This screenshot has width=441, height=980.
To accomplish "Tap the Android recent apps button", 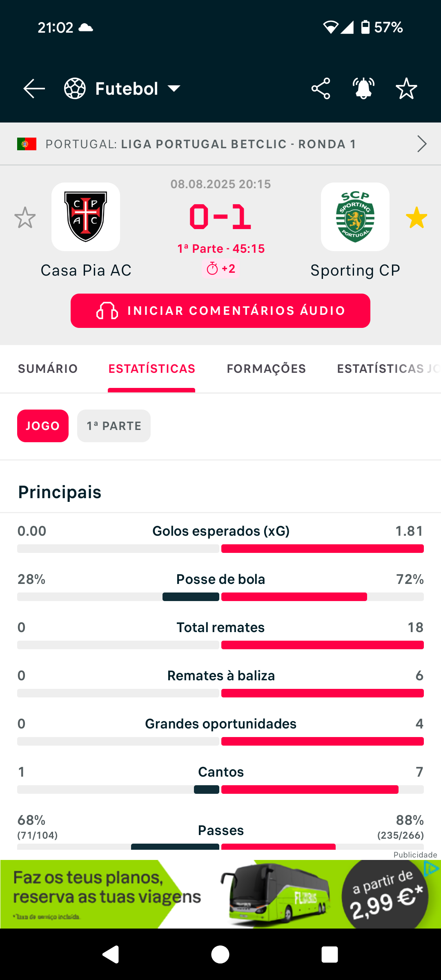I will (x=330, y=955).
